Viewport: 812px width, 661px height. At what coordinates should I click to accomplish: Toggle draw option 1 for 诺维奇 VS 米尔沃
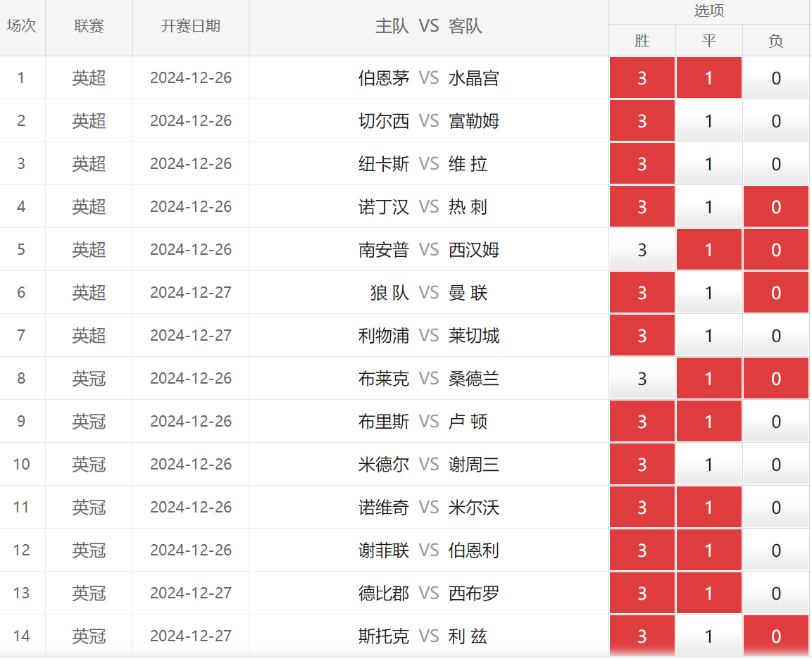[709, 508]
